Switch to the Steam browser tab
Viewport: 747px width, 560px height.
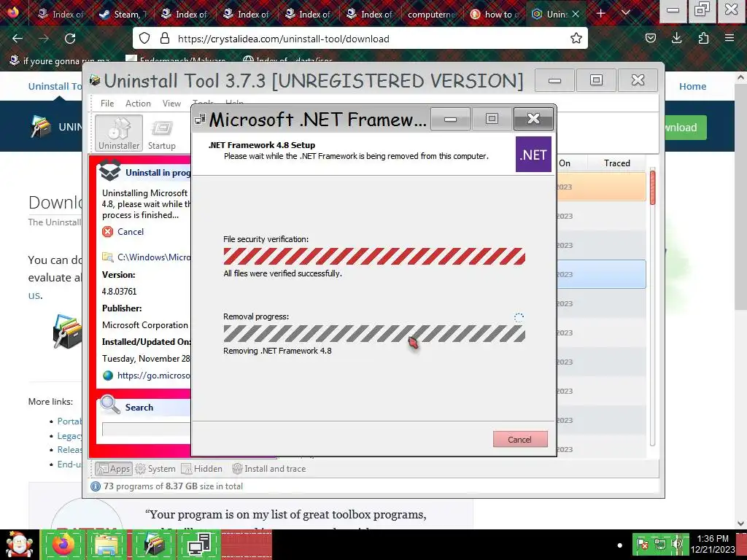[x=123, y=15]
